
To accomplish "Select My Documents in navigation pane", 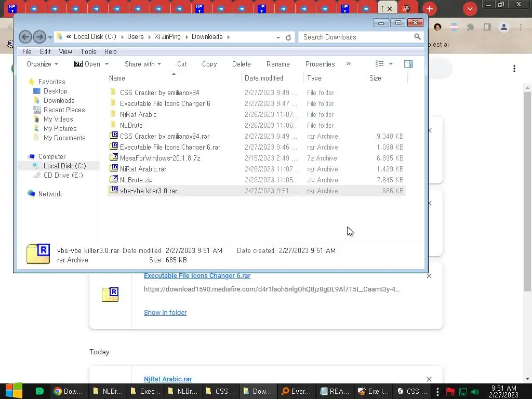I will pos(64,138).
